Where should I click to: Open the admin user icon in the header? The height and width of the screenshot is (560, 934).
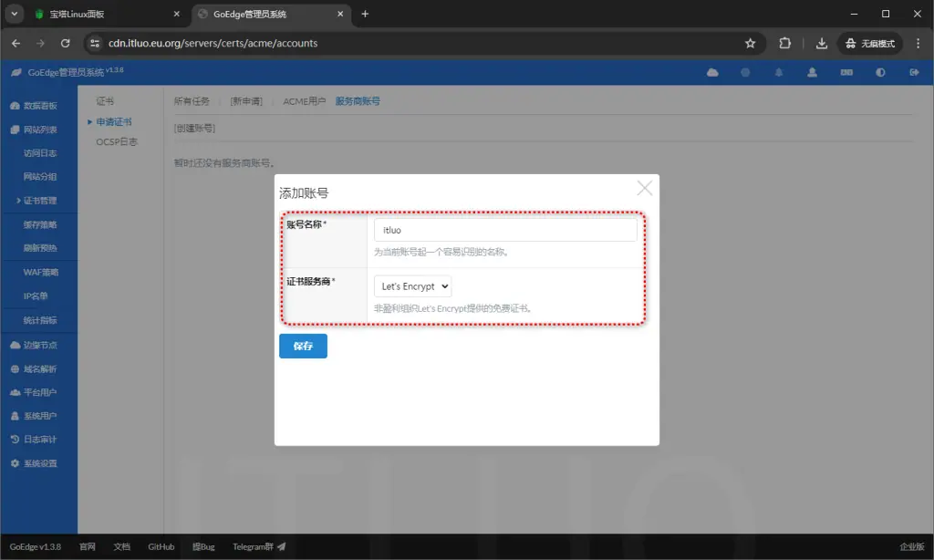pyautogui.click(x=812, y=71)
